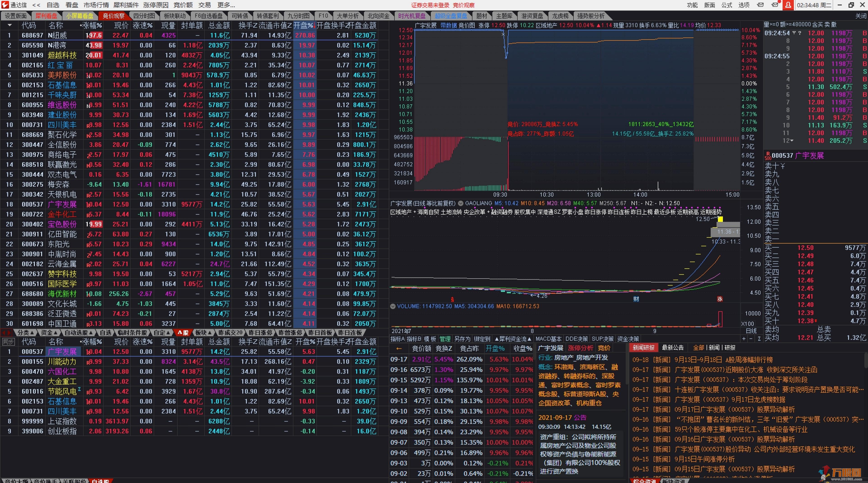Expand the 资金▲ menu tab
Viewport: 868px width, 483px height.
49,332
